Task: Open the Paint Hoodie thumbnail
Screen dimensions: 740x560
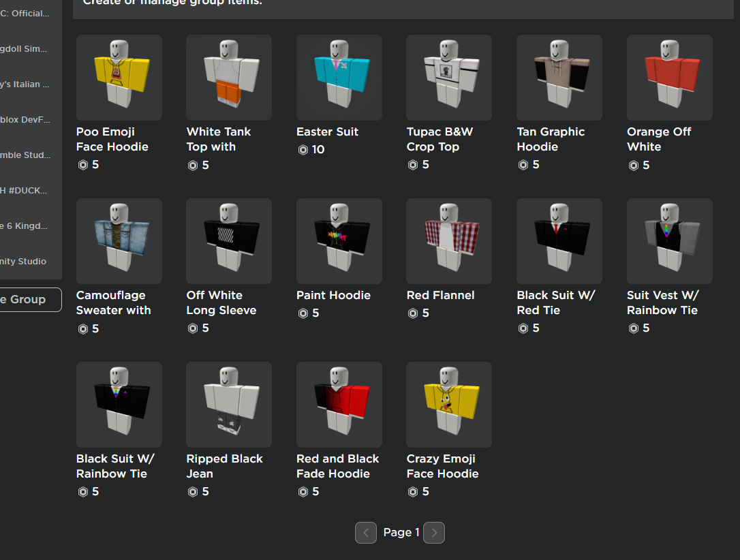Action: click(339, 241)
